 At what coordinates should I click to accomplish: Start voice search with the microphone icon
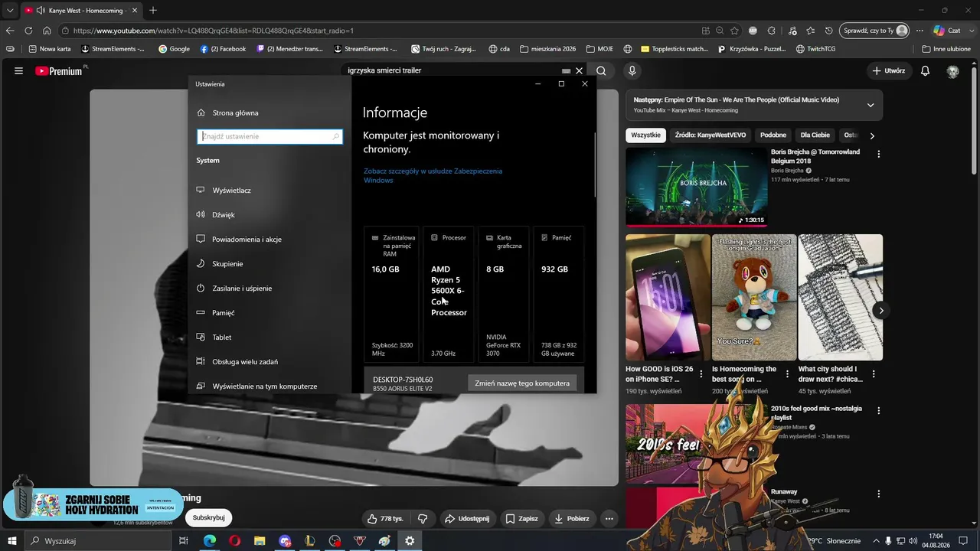point(632,71)
